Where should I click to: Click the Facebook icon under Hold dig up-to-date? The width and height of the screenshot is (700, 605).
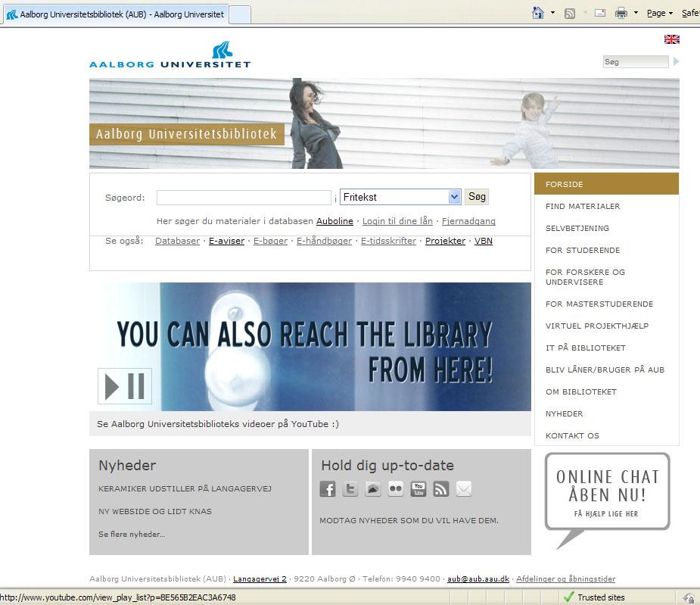tap(327, 489)
